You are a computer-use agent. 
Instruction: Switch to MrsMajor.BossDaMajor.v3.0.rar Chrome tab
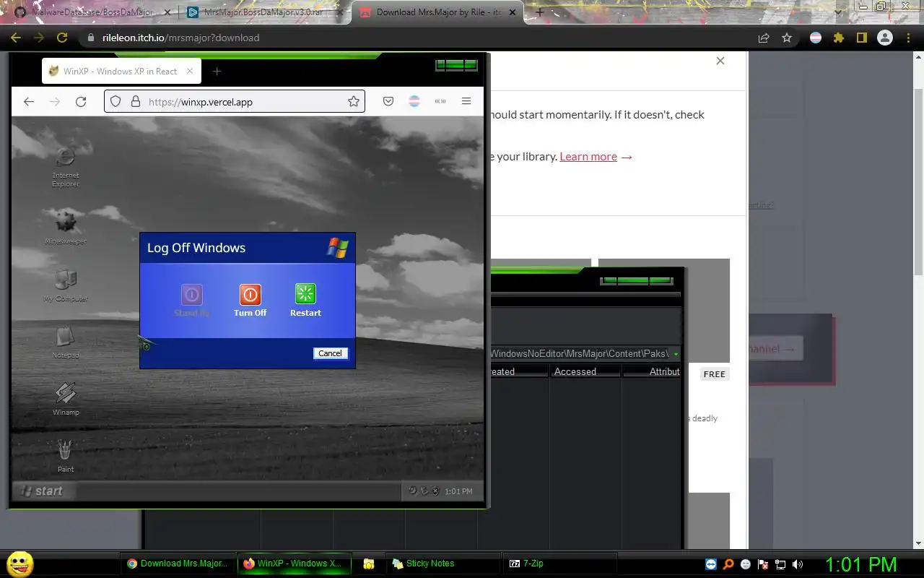pyautogui.click(x=264, y=12)
